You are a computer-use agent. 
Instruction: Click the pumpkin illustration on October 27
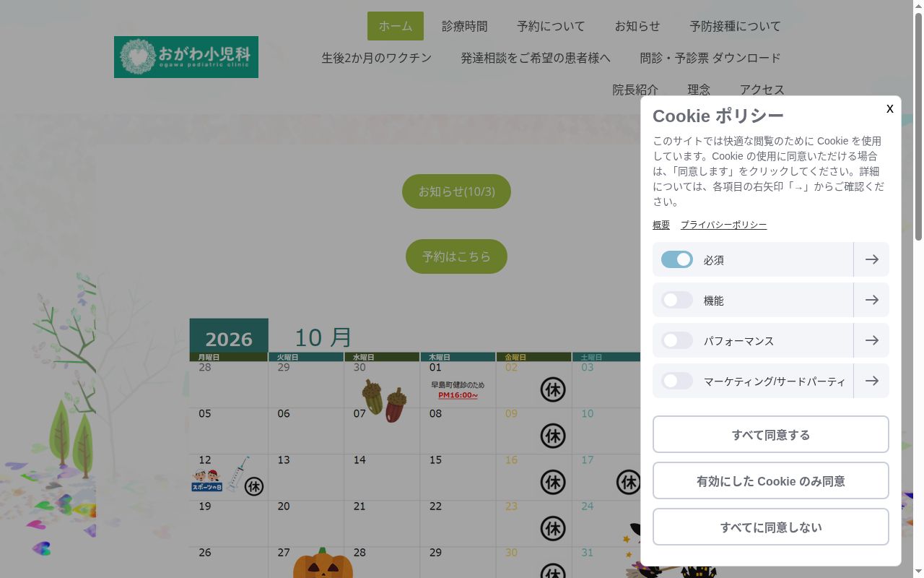[323, 563]
